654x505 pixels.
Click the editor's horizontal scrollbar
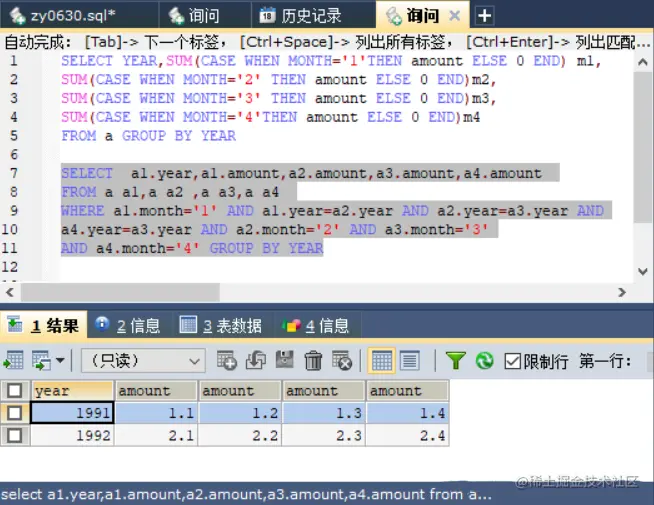(120, 292)
